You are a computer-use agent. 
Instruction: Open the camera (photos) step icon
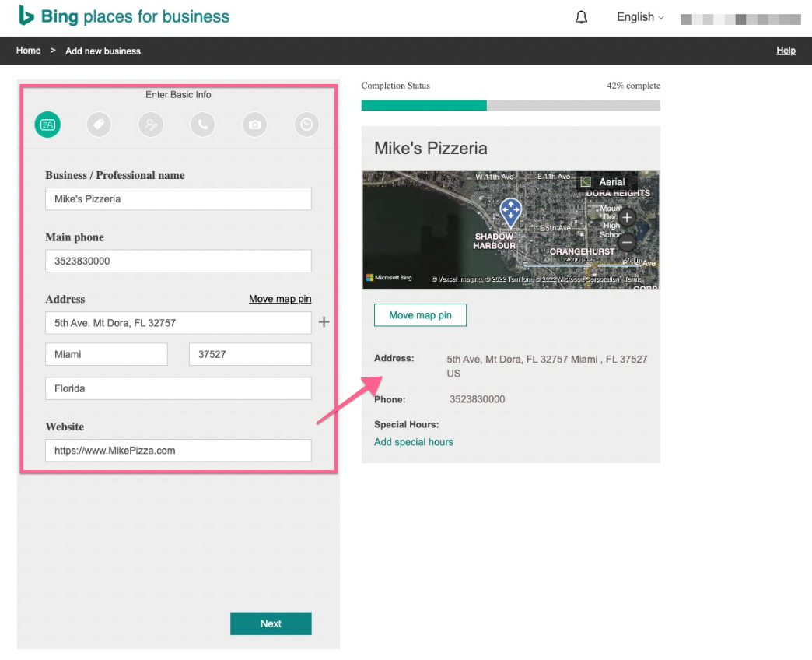254,125
